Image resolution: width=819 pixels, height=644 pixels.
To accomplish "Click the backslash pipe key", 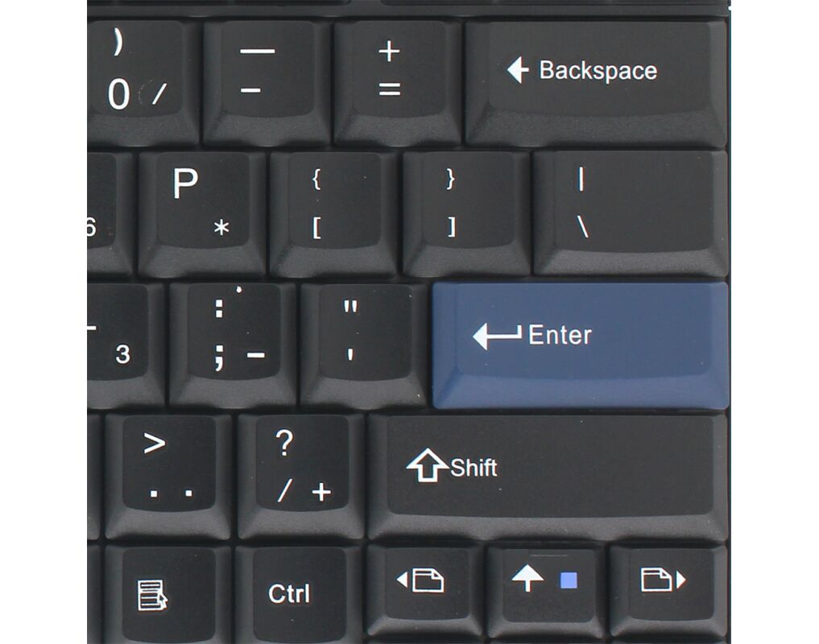I will point(631,213).
